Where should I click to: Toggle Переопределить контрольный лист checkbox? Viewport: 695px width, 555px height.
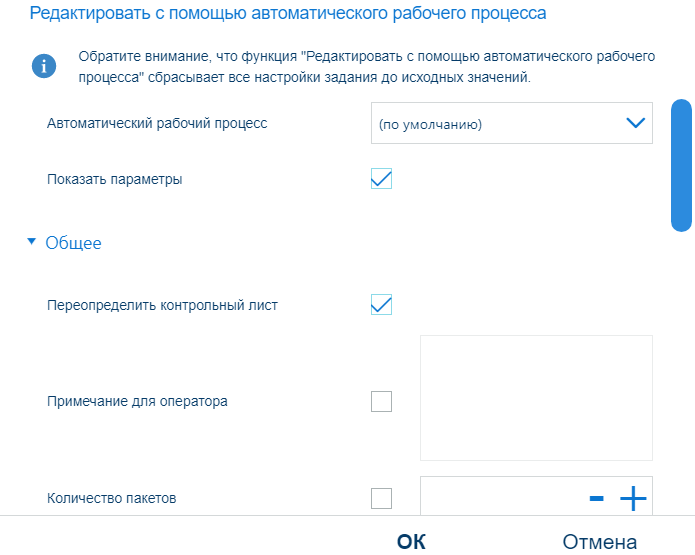click(381, 305)
